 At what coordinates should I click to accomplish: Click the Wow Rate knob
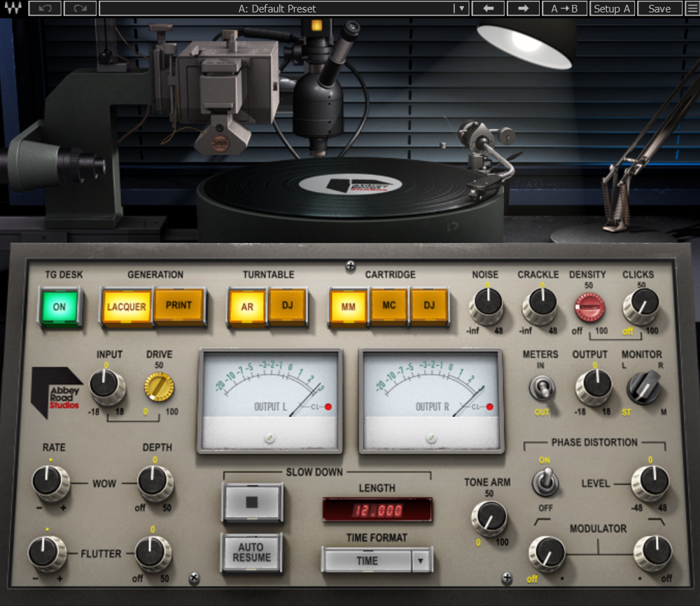click(50, 483)
